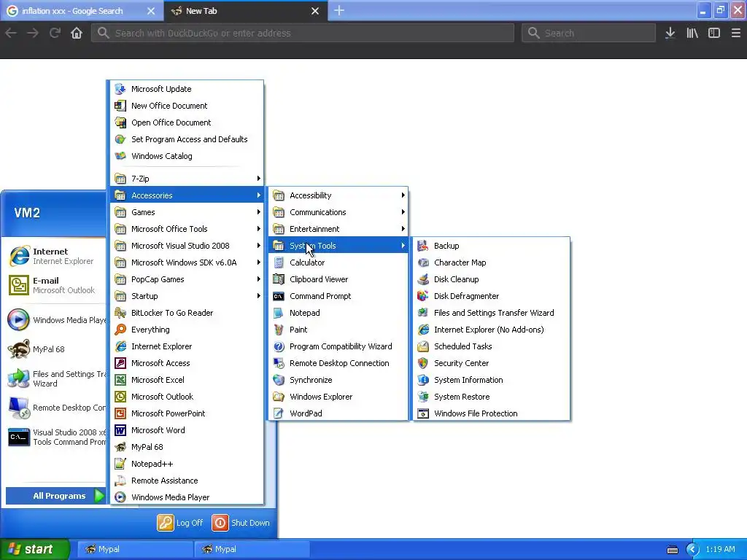Open Files and Settings Transfer Wizard entry
This screenshot has height=560, width=747.
491,313
